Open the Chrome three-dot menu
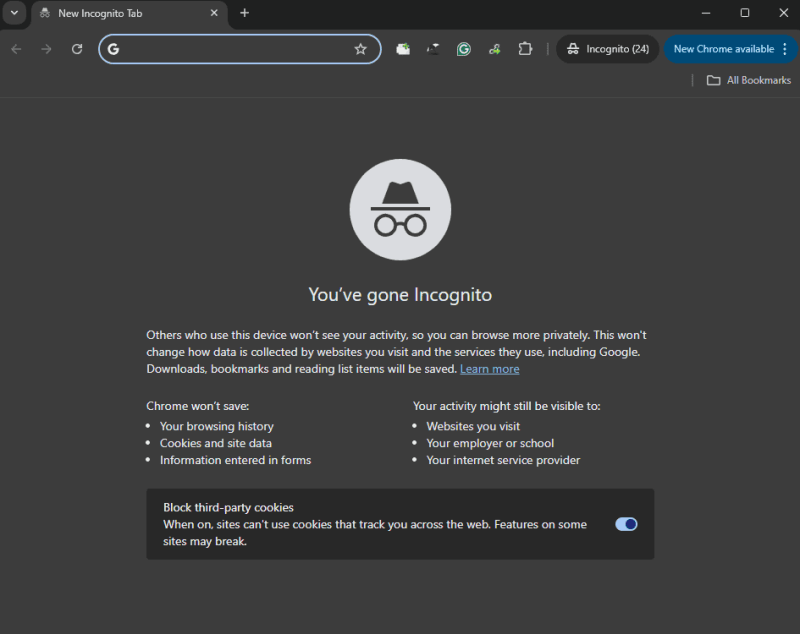Viewport: 800px width, 634px height. click(x=785, y=49)
